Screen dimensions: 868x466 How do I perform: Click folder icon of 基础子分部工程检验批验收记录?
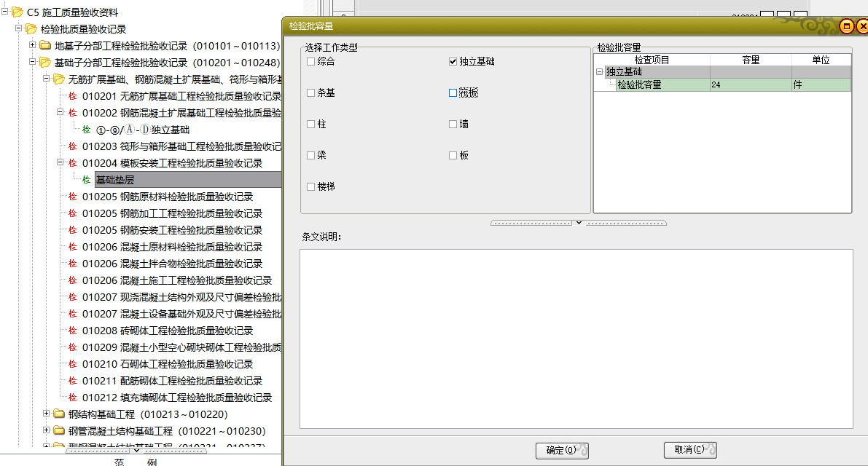pos(45,63)
